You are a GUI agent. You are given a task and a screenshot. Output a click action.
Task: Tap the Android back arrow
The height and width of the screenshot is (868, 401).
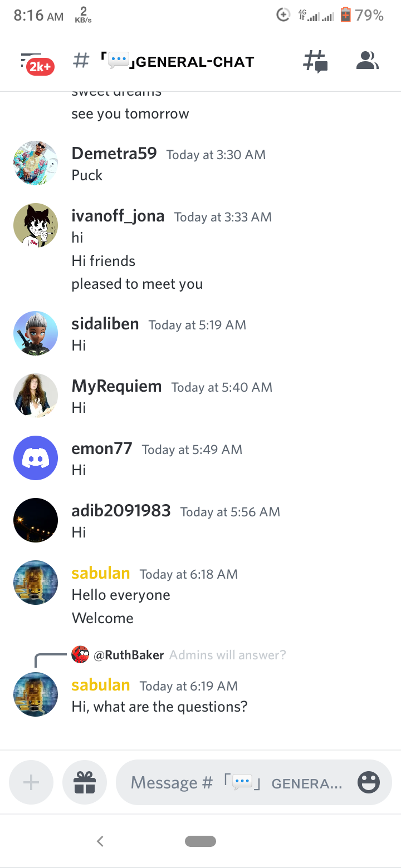click(100, 841)
